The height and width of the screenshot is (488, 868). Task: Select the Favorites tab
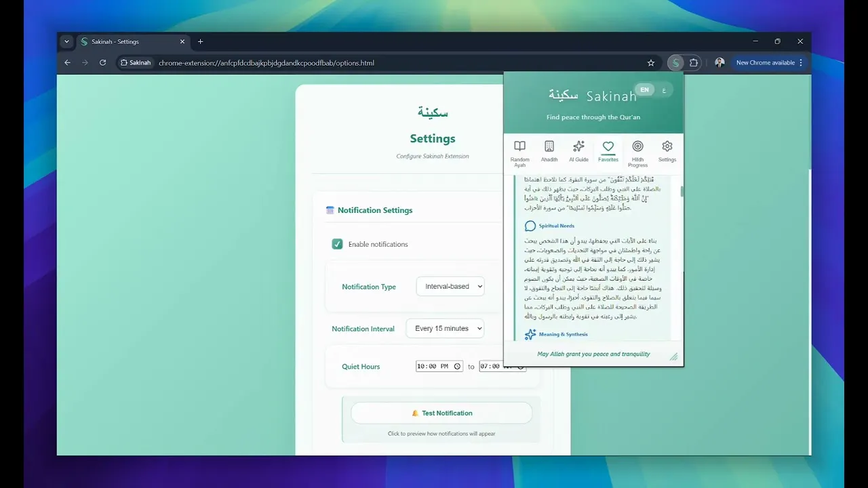tap(608, 151)
